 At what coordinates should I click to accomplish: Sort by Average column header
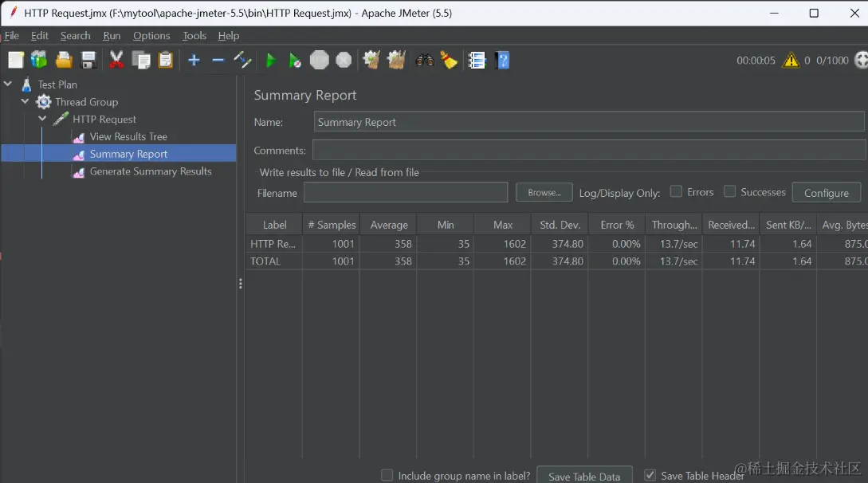coord(389,225)
